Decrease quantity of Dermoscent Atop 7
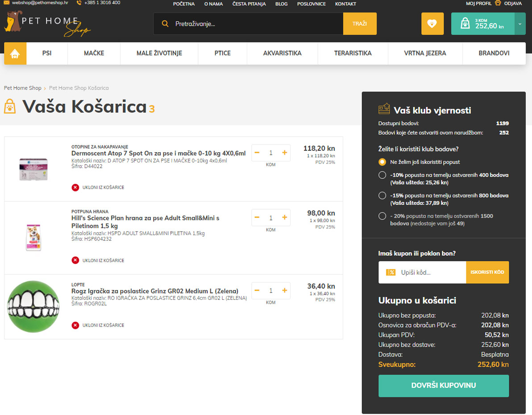 257,153
